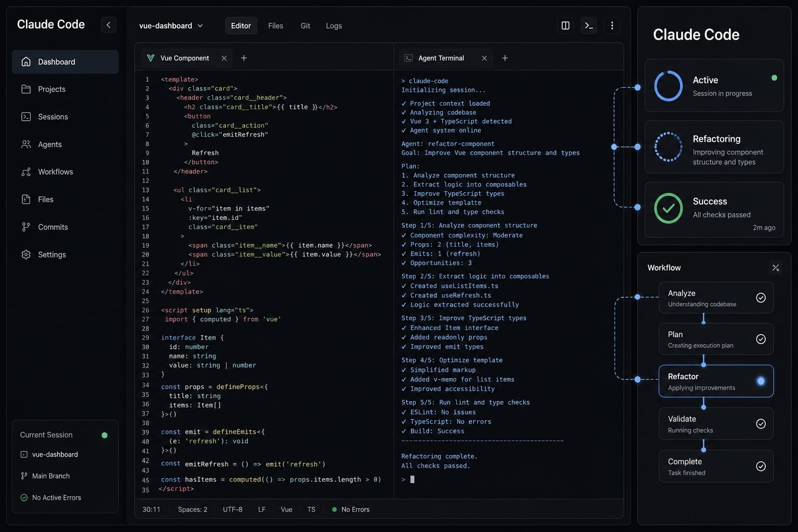This screenshot has width=798, height=532.
Task: Click the Projects folder icon
Action: click(x=26, y=89)
